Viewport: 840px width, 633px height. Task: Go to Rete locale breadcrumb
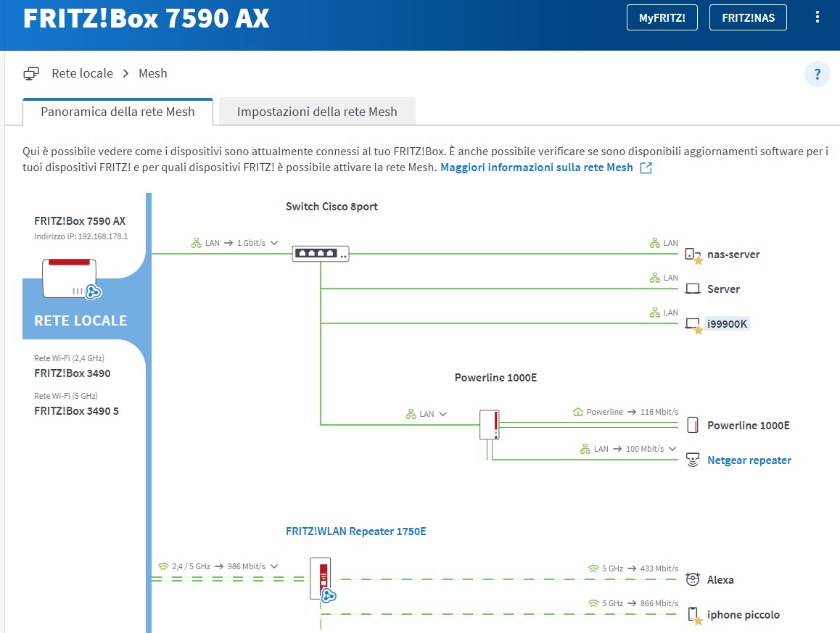pyautogui.click(x=82, y=73)
